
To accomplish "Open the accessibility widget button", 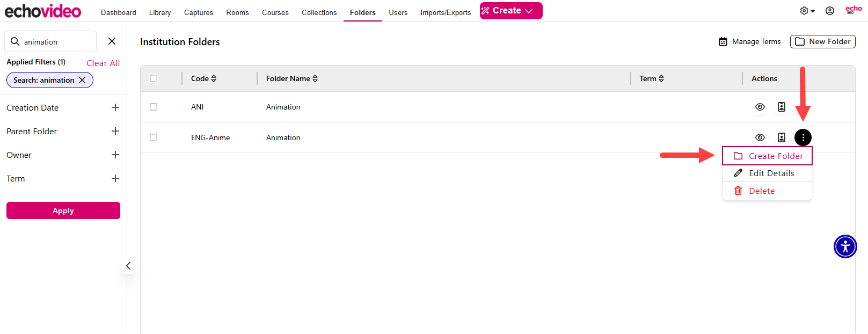I will (845, 246).
